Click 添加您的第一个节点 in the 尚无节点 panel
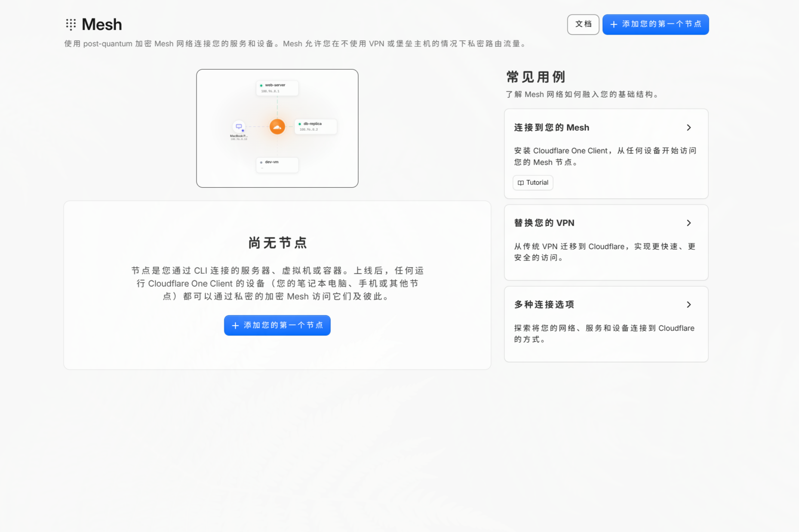799x532 pixels. click(x=277, y=325)
